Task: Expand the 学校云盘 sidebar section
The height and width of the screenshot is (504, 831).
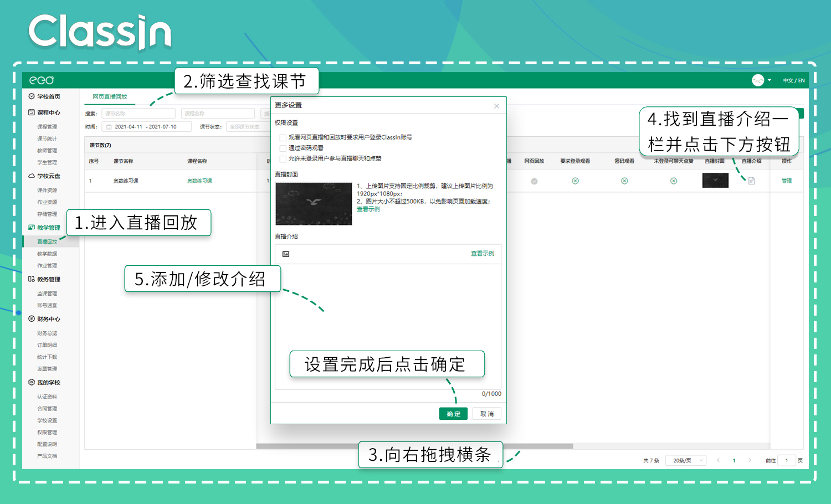Action: (x=49, y=176)
